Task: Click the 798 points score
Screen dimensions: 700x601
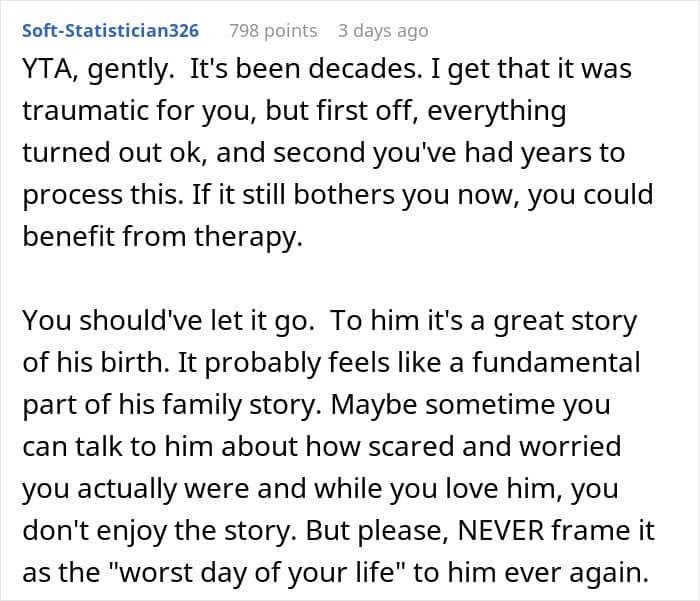Action: (272, 31)
